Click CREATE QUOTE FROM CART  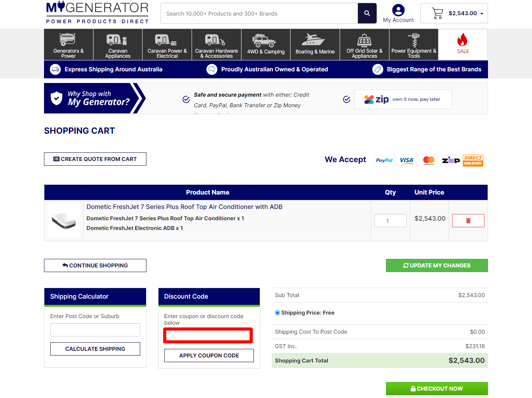point(95,159)
